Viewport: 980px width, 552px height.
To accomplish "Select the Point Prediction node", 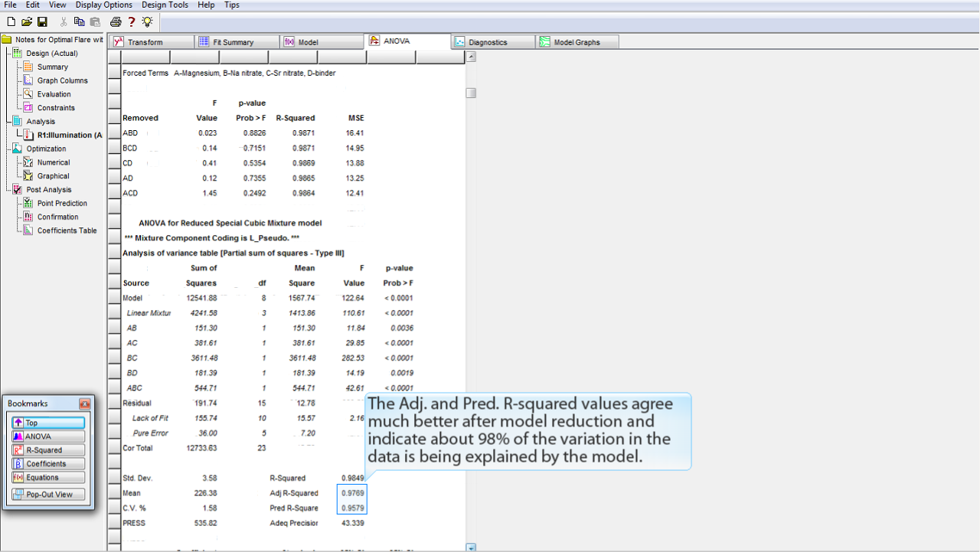I will (x=62, y=204).
